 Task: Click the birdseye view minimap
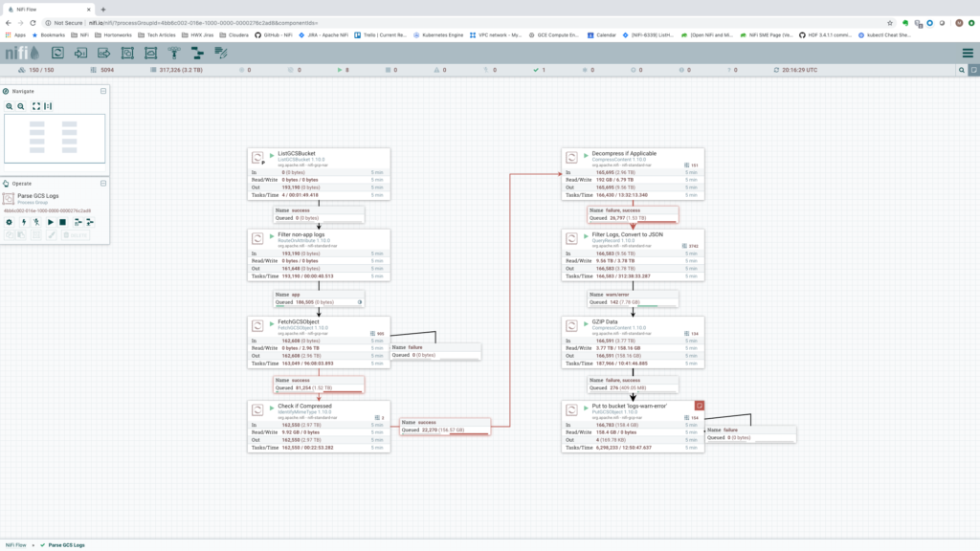click(x=55, y=139)
